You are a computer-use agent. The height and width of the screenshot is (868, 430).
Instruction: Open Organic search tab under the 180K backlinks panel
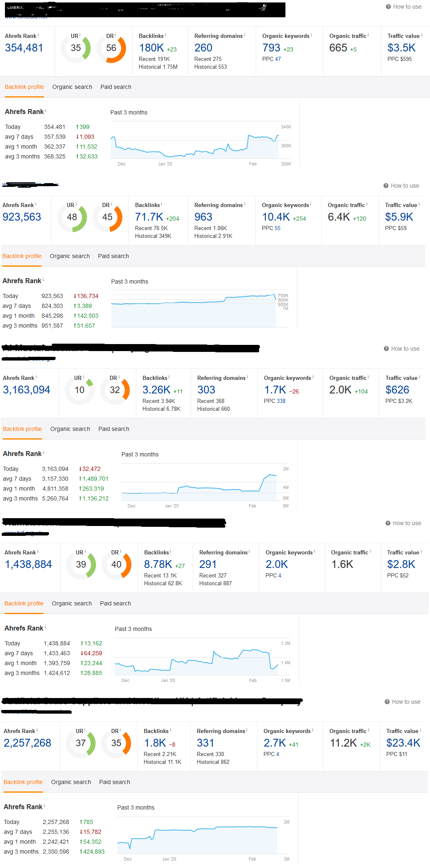pos(72,87)
